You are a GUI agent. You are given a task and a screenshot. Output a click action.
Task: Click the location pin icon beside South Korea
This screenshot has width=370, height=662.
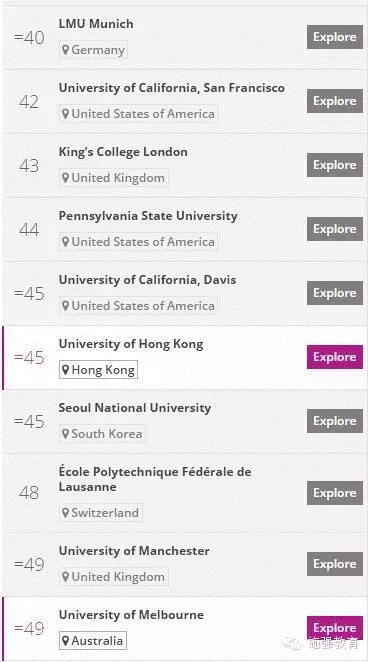(x=65, y=434)
